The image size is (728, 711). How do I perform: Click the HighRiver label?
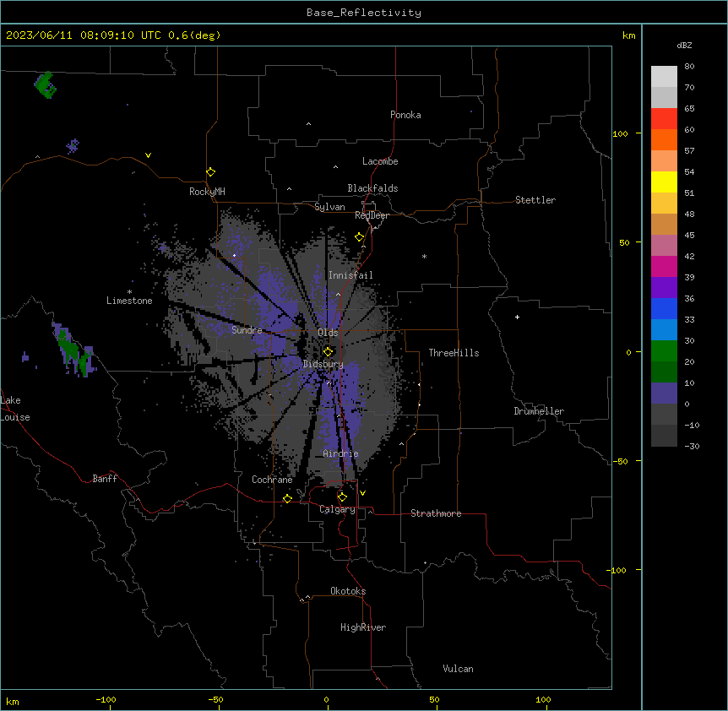pyautogui.click(x=363, y=627)
